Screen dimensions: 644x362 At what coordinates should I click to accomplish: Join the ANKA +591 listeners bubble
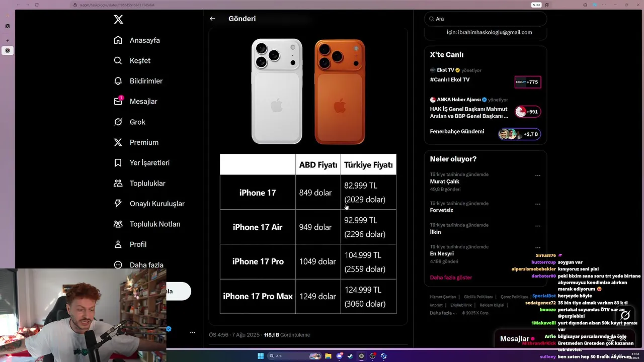528,112
